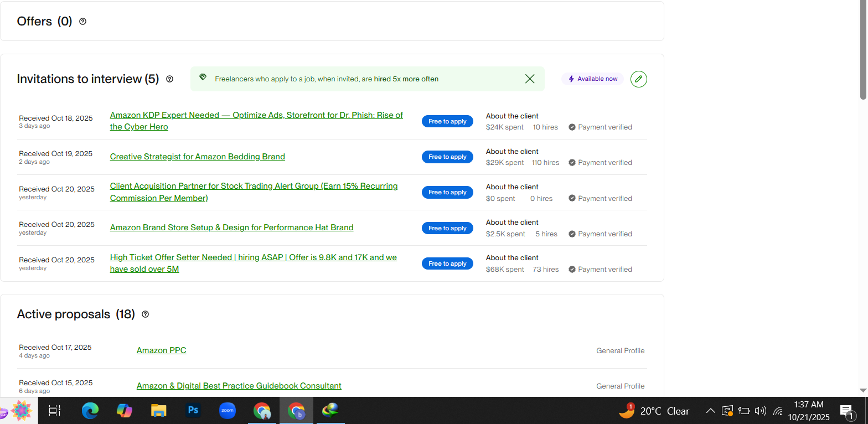Open Amazon & Digital Best Practice Guidebook Consultant

pyautogui.click(x=239, y=386)
